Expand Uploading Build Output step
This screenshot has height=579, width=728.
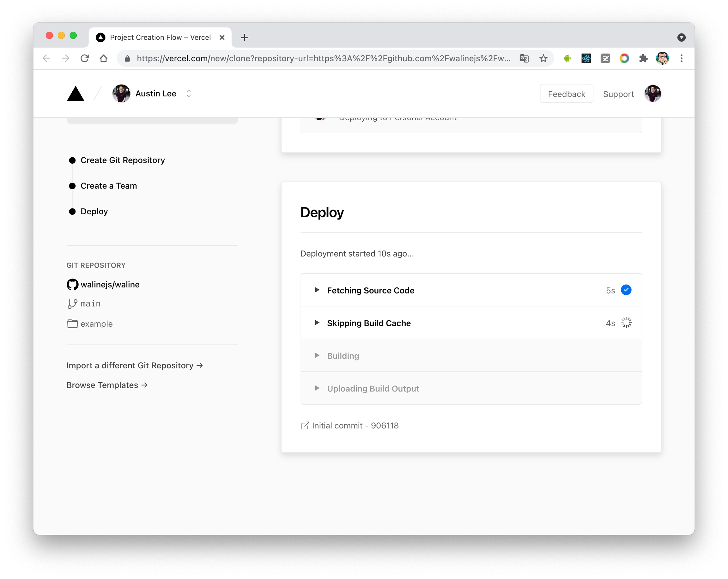(x=317, y=388)
